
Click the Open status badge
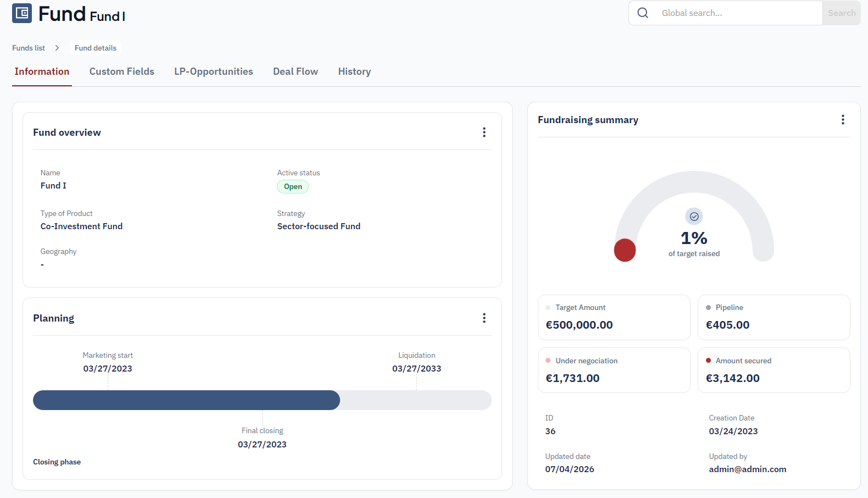point(293,186)
